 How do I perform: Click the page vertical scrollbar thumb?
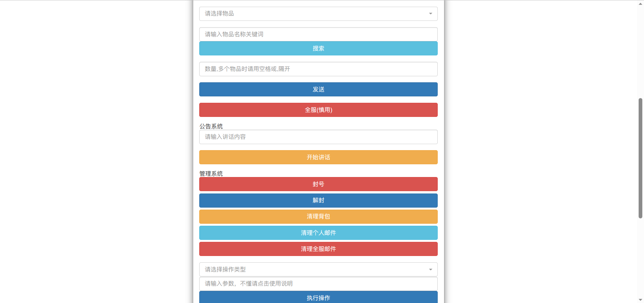coord(640,158)
